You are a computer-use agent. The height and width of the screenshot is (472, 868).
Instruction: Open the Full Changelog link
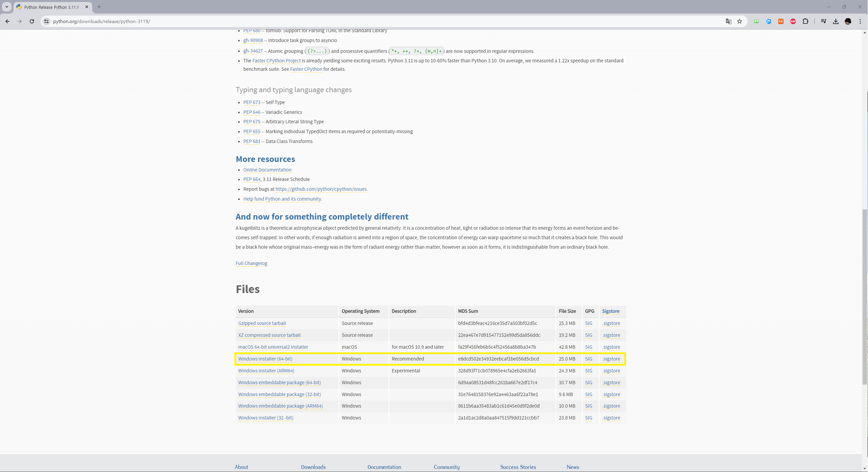[251, 263]
